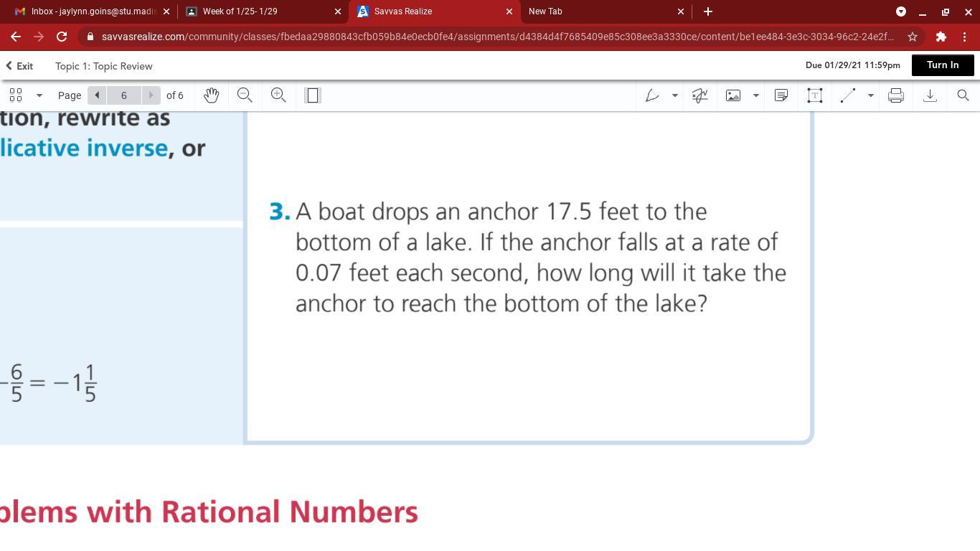980x551 pixels.
Task: Exit the Topic Review assignment
Action: pos(19,66)
